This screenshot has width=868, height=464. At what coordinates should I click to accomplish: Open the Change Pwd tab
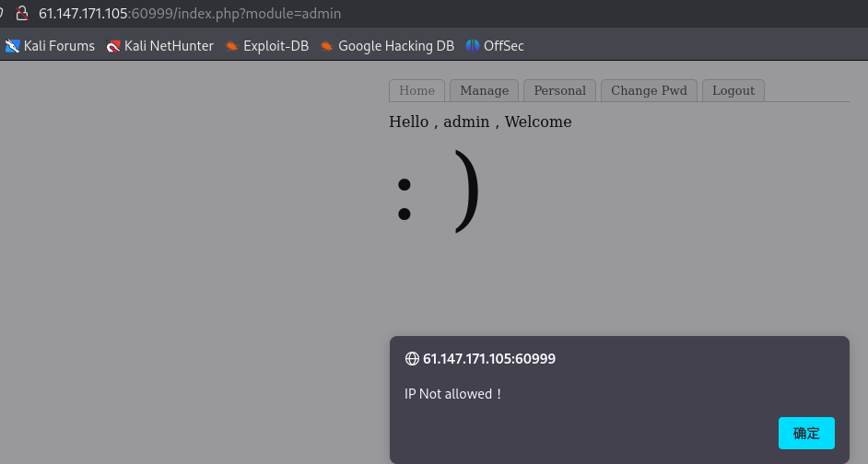pos(649,91)
